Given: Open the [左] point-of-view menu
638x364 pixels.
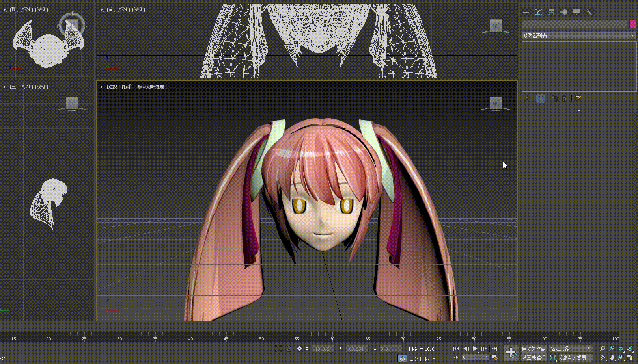Looking at the screenshot, I should pos(14,87).
